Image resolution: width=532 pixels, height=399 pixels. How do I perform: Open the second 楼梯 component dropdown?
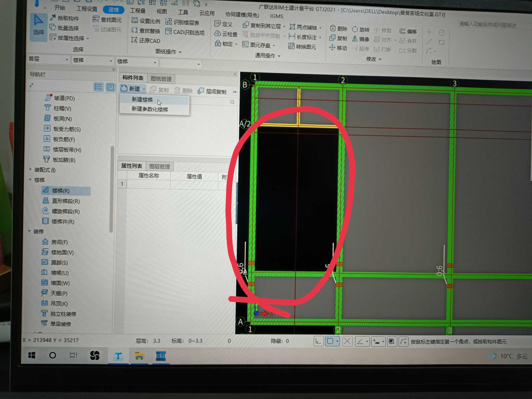coord(137,62)
